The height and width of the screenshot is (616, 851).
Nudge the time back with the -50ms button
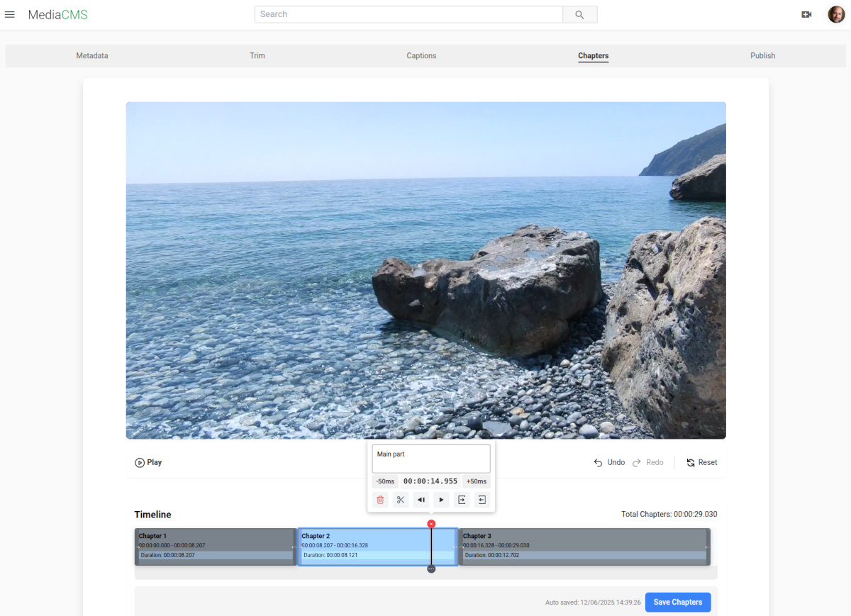click(x=385, y=481)
